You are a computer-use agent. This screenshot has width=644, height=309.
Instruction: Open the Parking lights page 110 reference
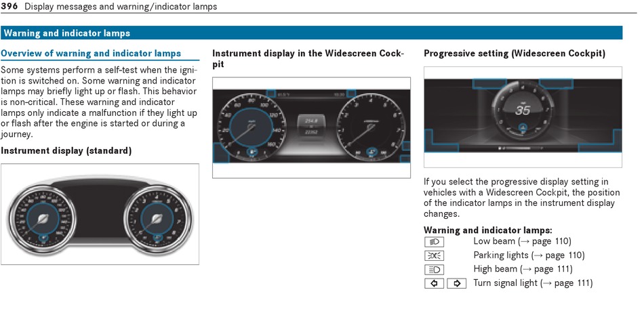[x=558, y=255]
